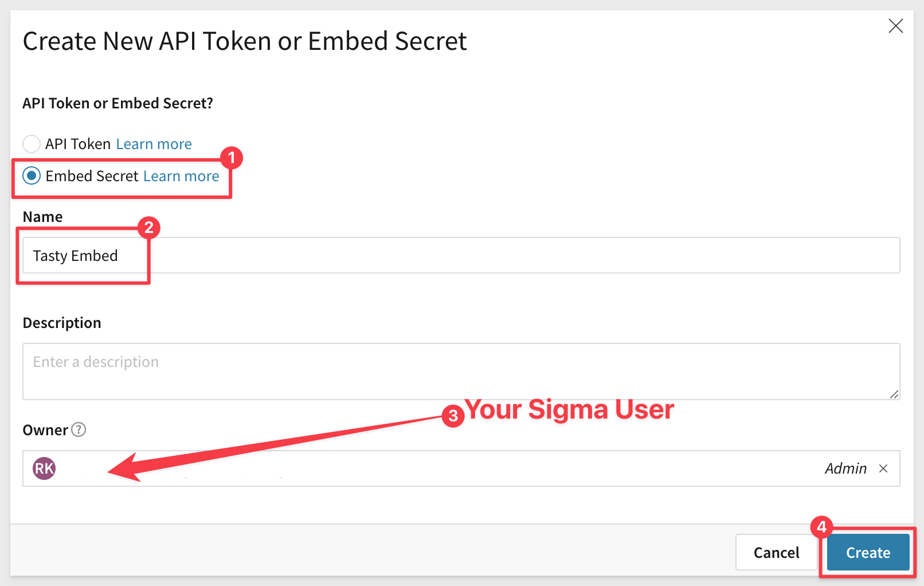This screenshot has width=924, height=586.
Task: Select the Embed Secret radio button
Action: (x=32, y=175)
